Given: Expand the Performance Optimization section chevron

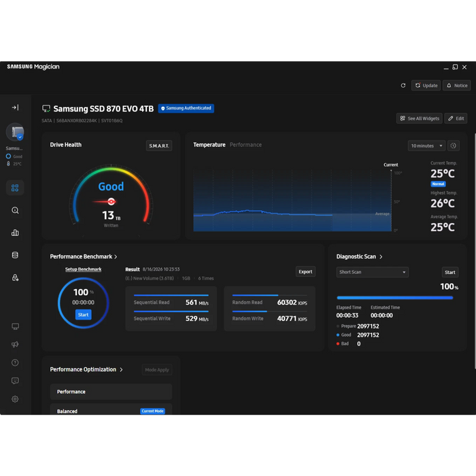Looking at the screenshot, I should 122,370.
